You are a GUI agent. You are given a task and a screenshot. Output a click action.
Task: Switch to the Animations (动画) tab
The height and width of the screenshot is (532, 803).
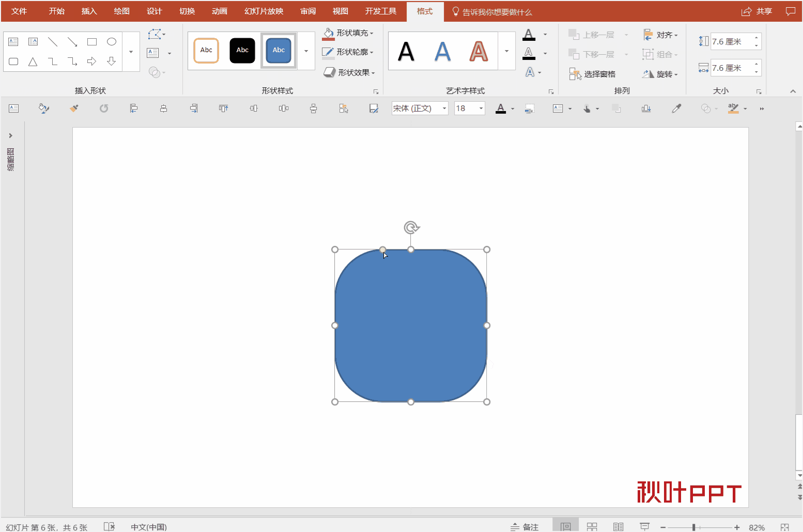point(220,11)
